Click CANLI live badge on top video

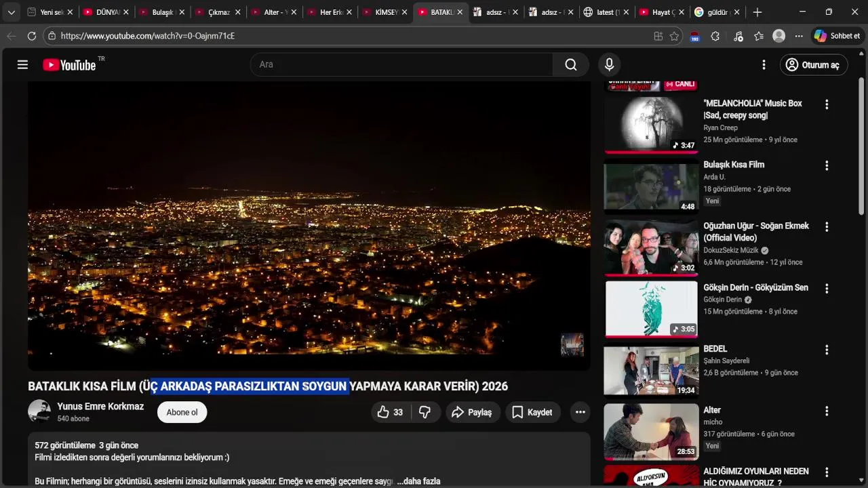(x=680, y=84)
